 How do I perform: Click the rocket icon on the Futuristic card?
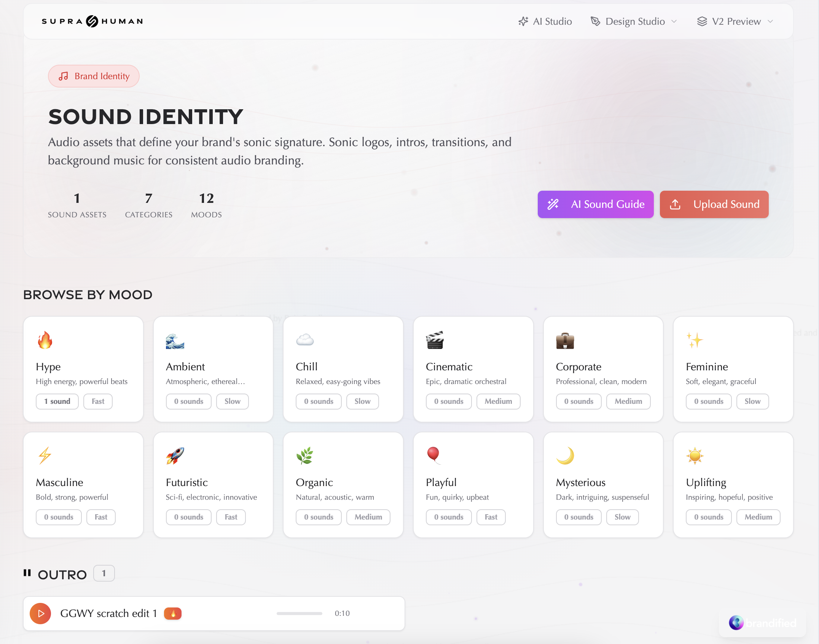pos(175,456)
